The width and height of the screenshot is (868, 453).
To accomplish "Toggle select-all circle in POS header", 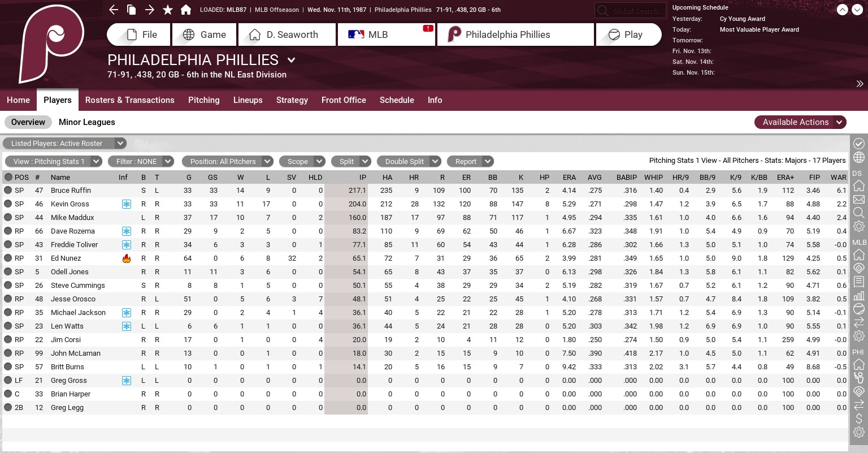I will point(8,177).
